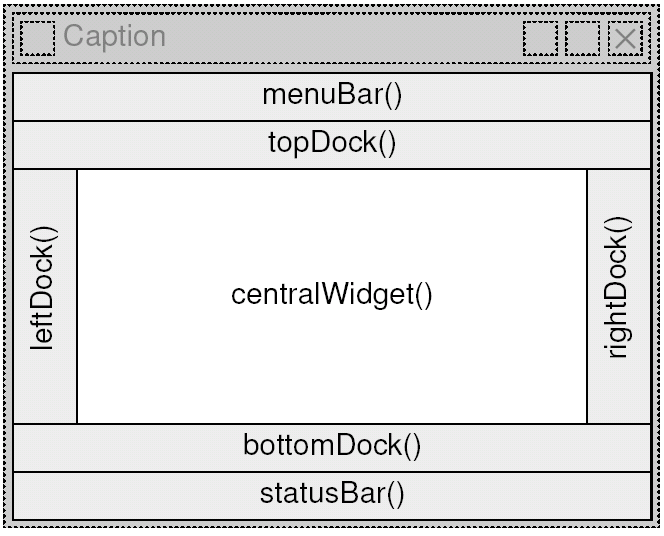Click the X close icon in title bar
The height and width of the screenshot is (536, 664).
[x=625, y=38]
